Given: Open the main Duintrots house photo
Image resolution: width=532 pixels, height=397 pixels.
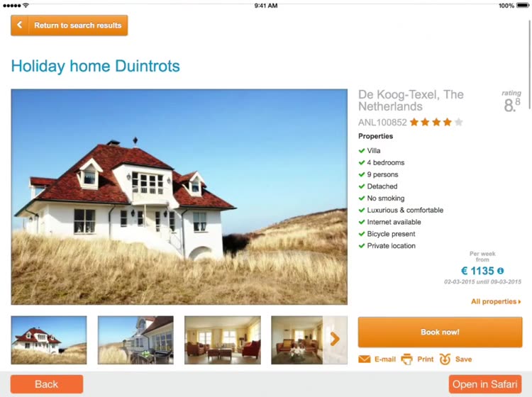Looking at the screenshot, I should click(179, 196).
